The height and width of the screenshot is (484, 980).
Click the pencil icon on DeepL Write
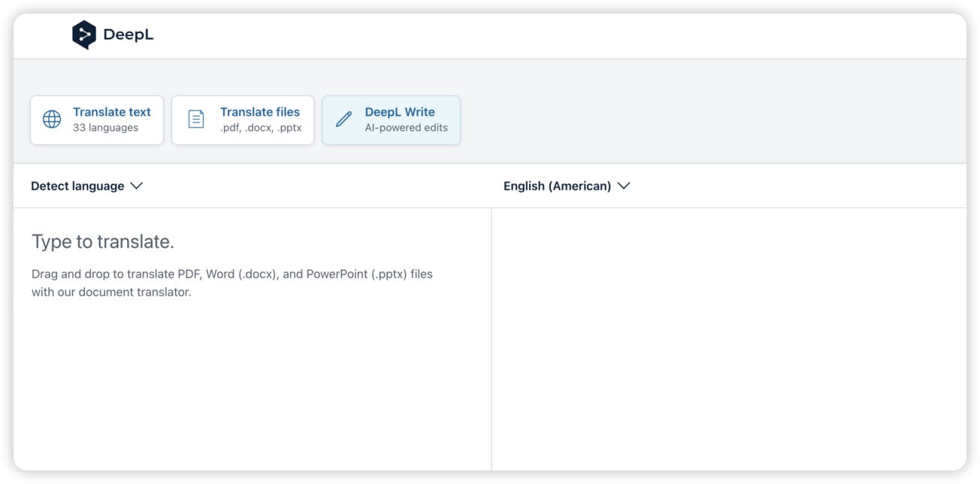tap(343, 119)
